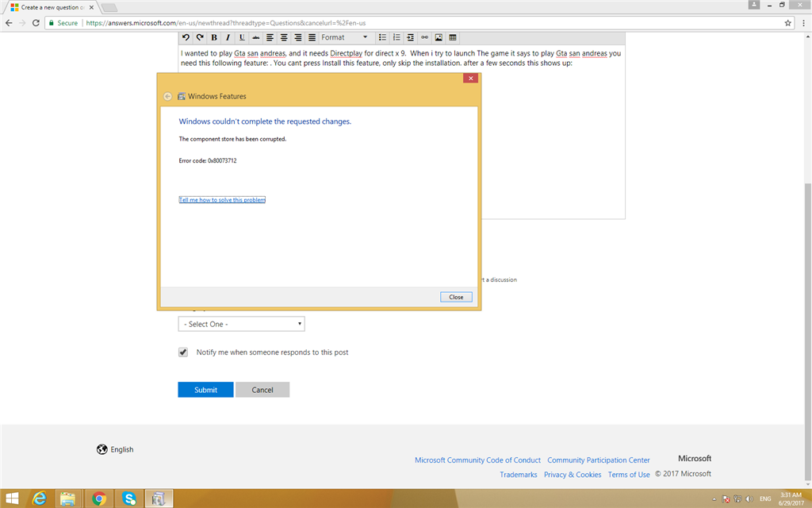Open the Windows Start button
This screenshot has height=508, width=812.
pos(12,498)
